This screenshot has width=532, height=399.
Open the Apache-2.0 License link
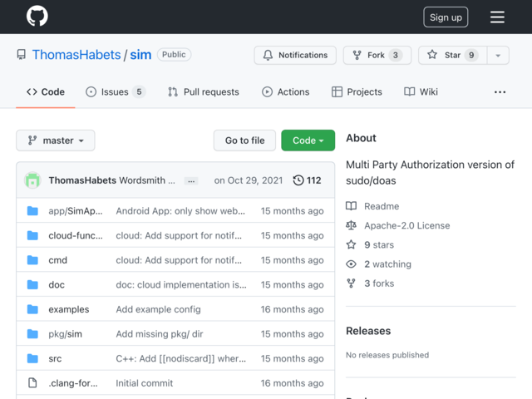(398, 225)
